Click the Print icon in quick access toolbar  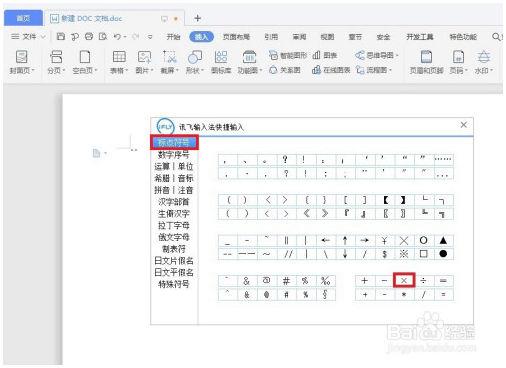89,36
